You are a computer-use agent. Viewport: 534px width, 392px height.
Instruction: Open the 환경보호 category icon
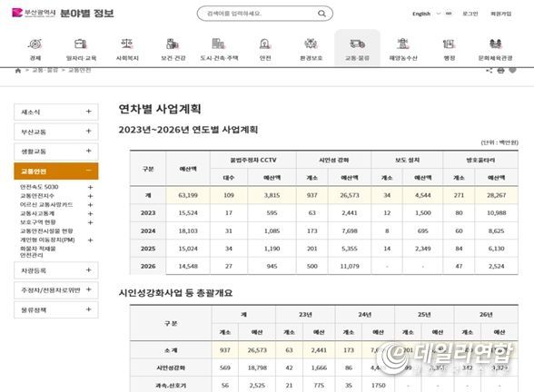(x=311, y=44)
